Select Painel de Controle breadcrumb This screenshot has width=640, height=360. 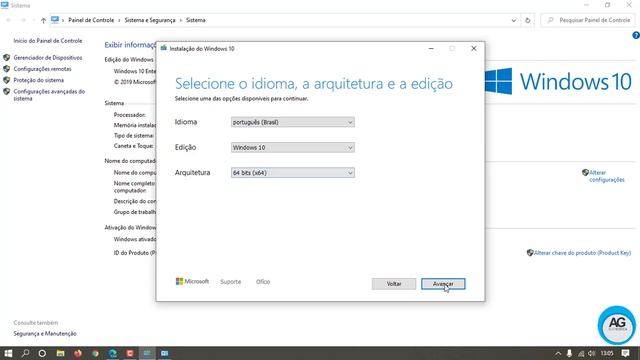[x=91, y=20]
